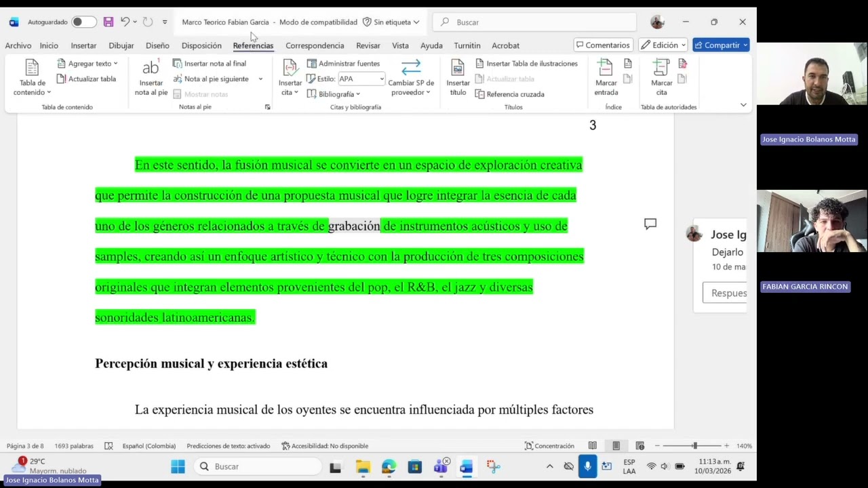Go to the Revisar tab
The width and height of the screenshot is (868, 488).
tap(368, 45)
